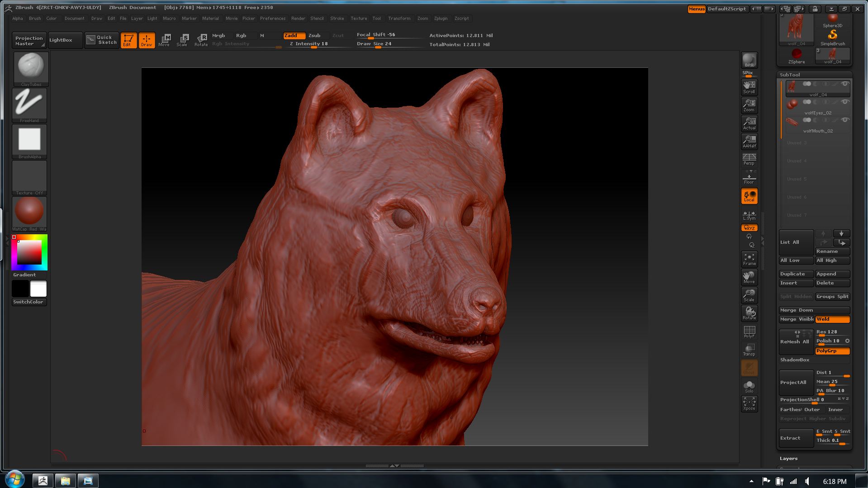Toggle visibility of the wolfEyes_02 subtool
The width and height of the screenshot is (868, 488).
pyautogui.click(x=845, y=102)
